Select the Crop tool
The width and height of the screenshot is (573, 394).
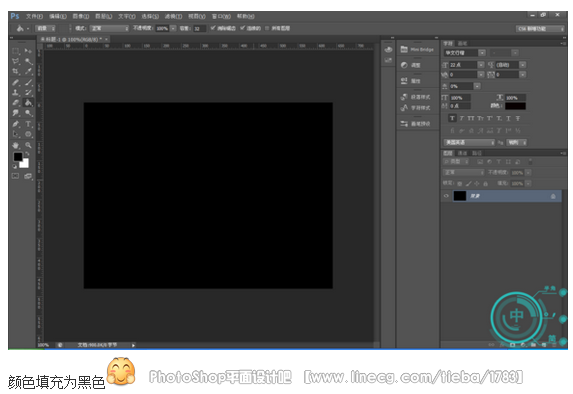16,71
